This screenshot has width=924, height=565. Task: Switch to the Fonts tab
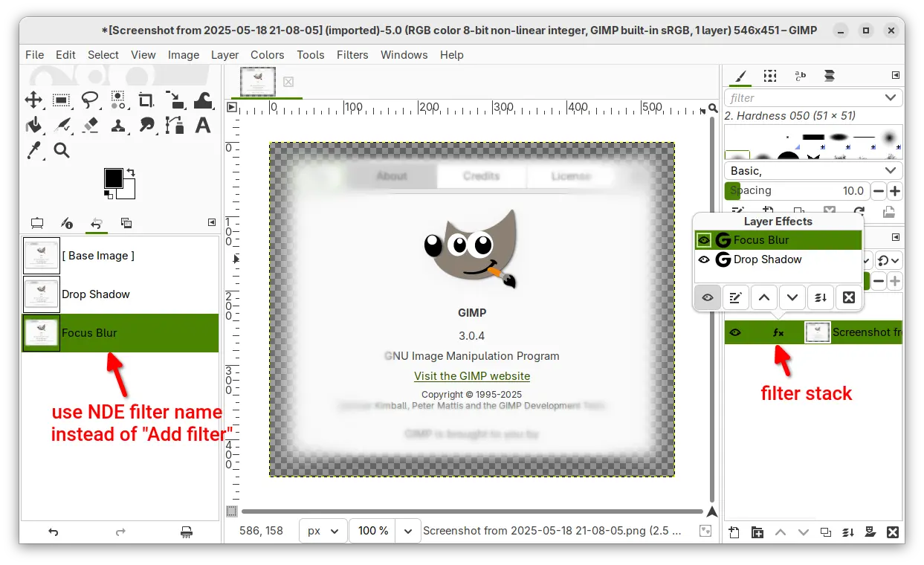[800, 75]
